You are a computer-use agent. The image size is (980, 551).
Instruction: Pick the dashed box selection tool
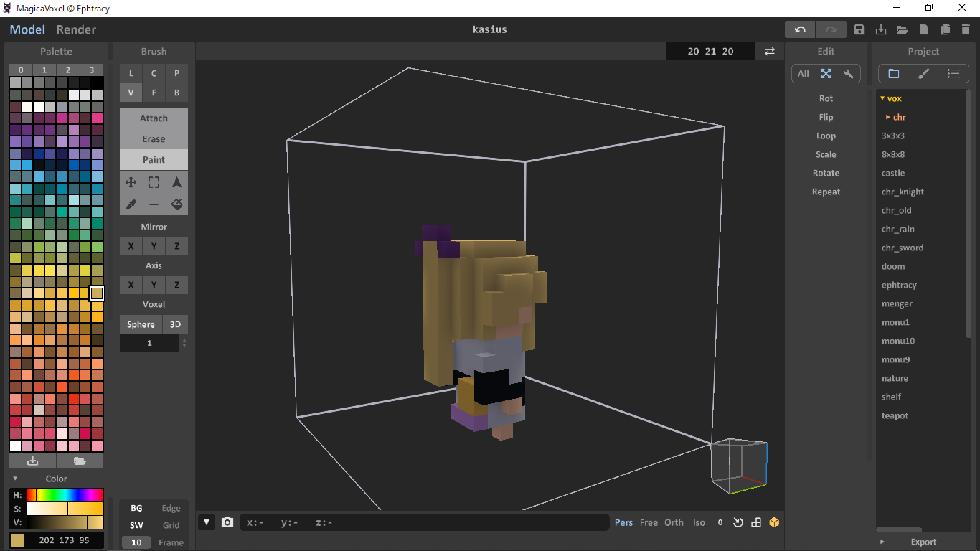tap(154, 183)
